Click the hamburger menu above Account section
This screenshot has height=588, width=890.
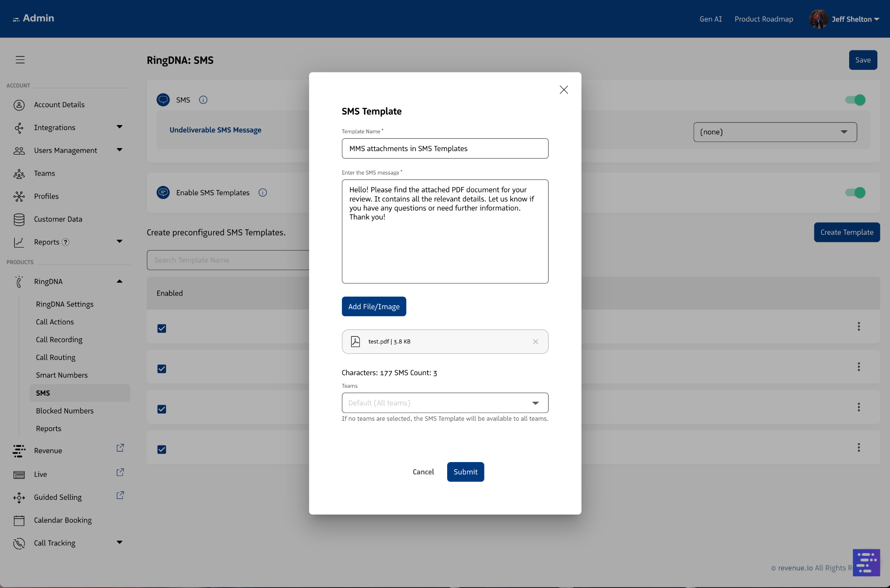(x=20, y=59)
